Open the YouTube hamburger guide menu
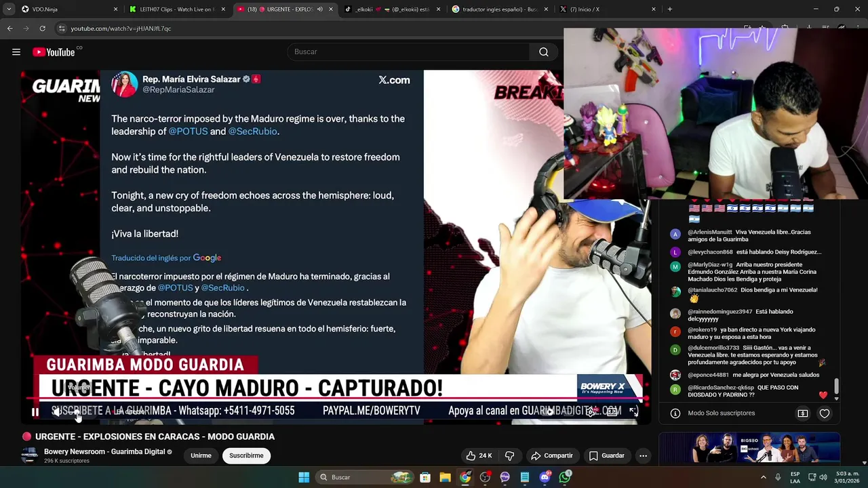Image resolution: width=868 pixels, height=488 pixels. click(16, 52)
